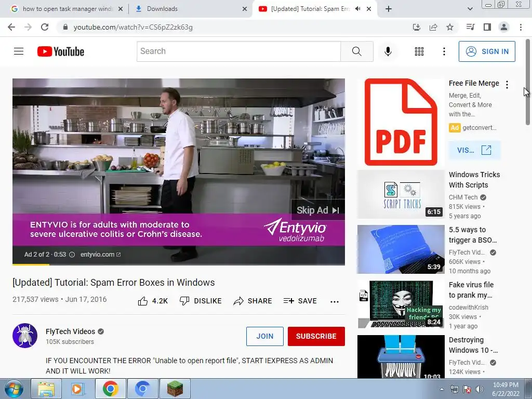The image size is (532, 399).
Task: Save the video to a playlist
Action: point(300,301)
